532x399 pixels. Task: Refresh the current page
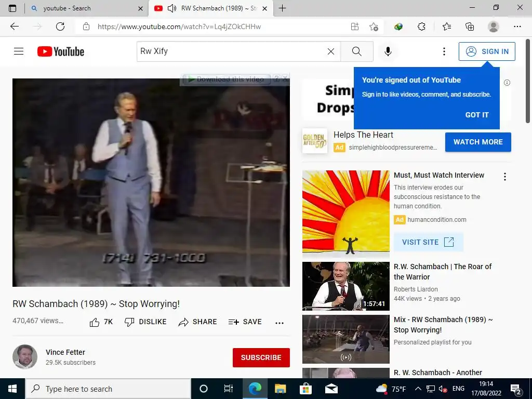(60, 26)
